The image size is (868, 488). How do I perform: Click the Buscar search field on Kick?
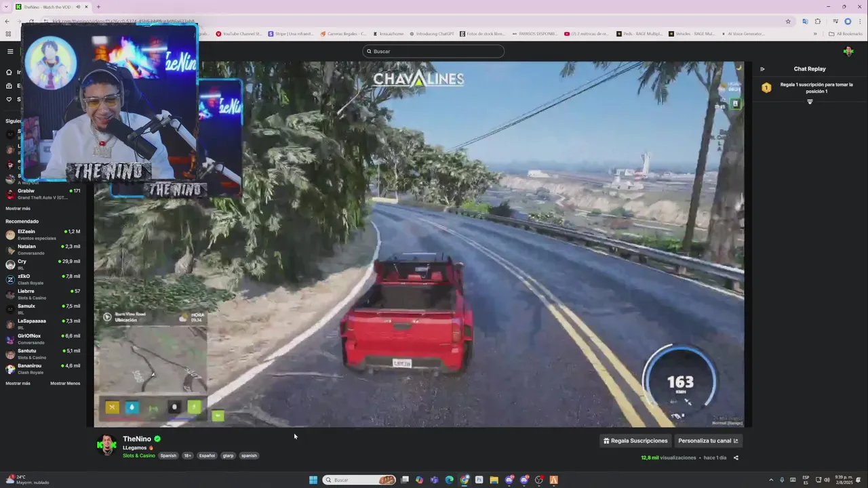coord(433,52)
